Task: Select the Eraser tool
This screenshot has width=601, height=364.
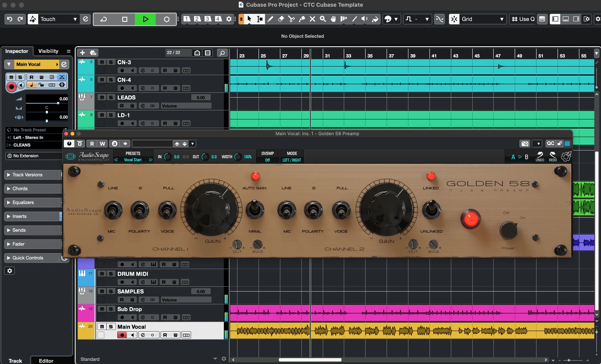Action: tap(281, 19)
